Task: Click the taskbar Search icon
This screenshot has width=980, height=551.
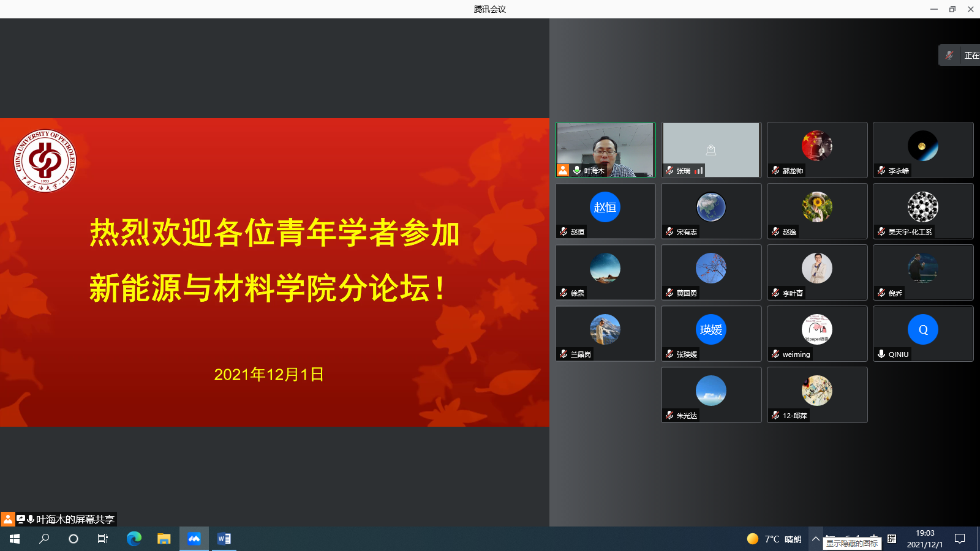Action: (43, 539)
